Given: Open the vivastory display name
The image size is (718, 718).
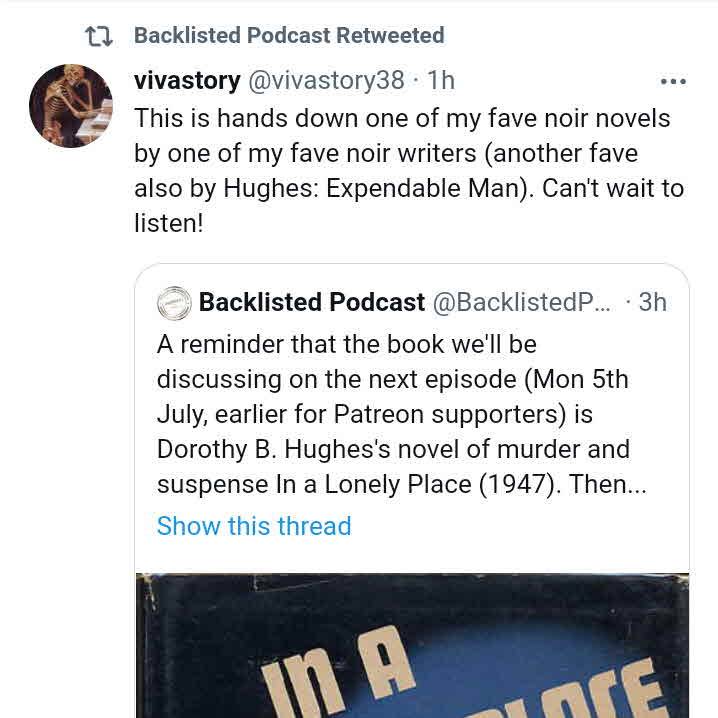Looking at the screenshot, I should click(x=187, y=81).
